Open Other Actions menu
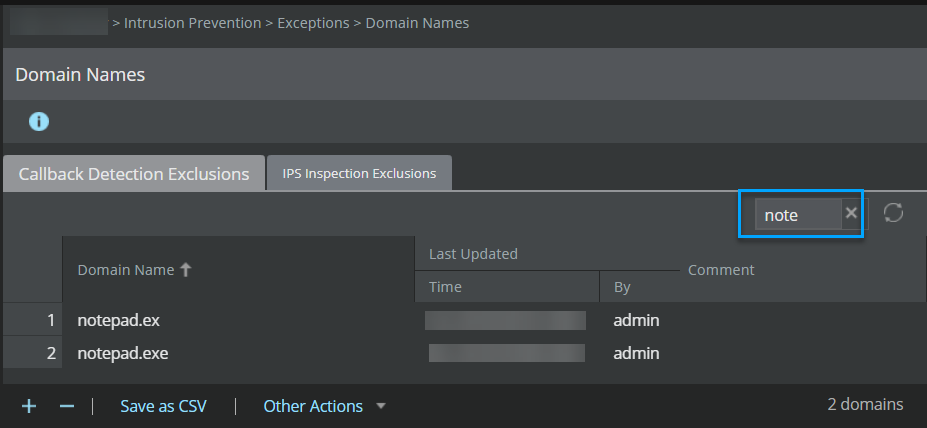 (313, 406)
